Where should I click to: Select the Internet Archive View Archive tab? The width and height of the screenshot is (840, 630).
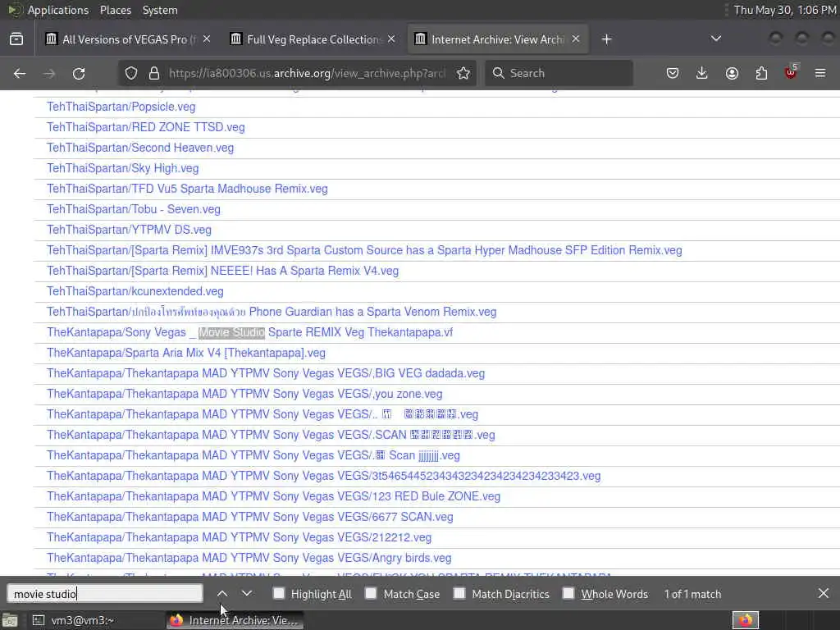coord(498,39)
